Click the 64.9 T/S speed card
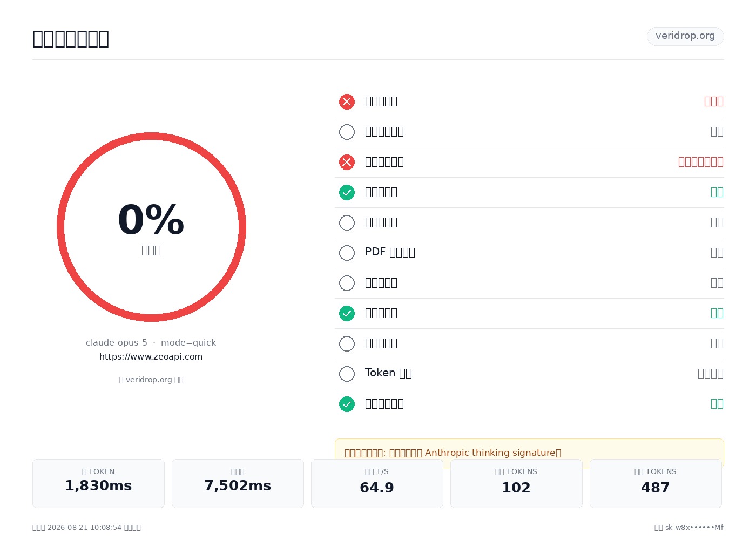 pos(377,483)
